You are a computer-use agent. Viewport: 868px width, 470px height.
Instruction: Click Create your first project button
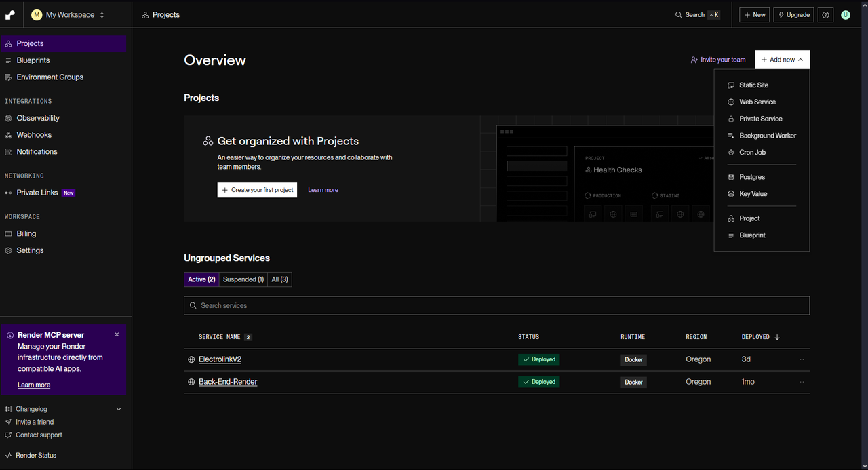(x=257, y=190)
